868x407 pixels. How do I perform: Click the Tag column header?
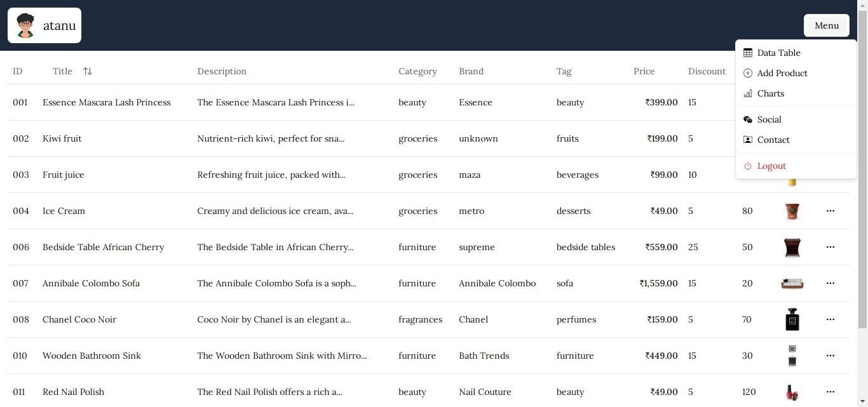(564, 71)
